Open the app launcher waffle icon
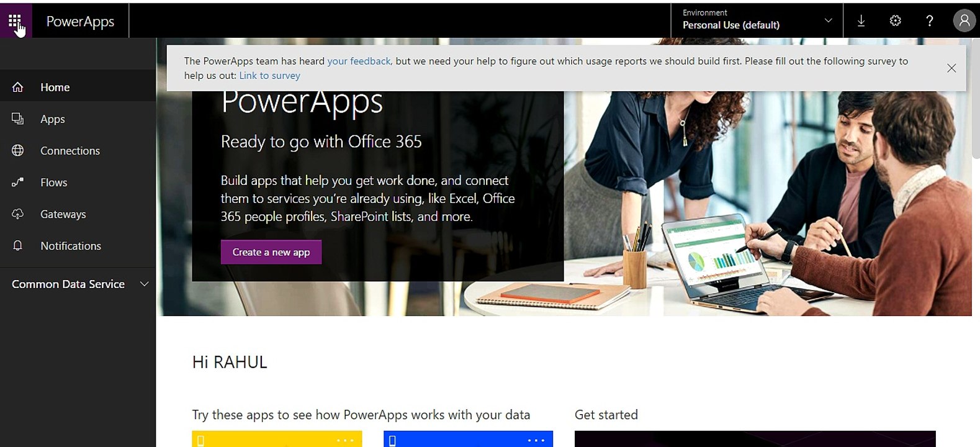 (15, 21)
